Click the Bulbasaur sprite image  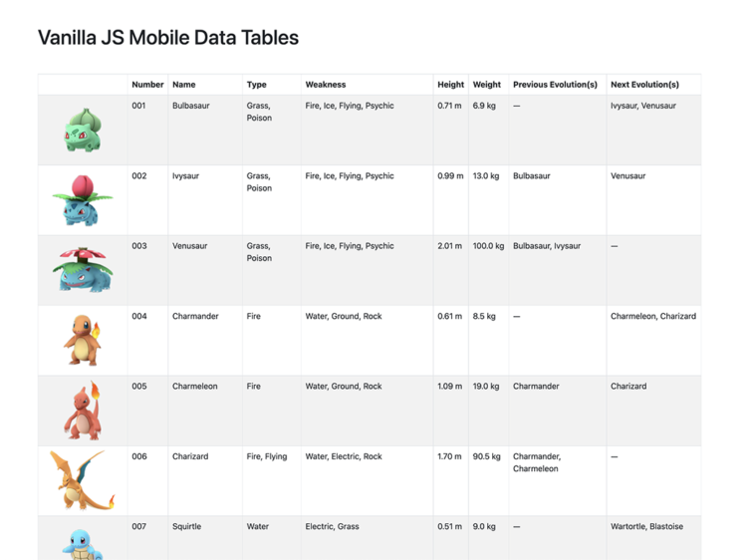[83, 131]
